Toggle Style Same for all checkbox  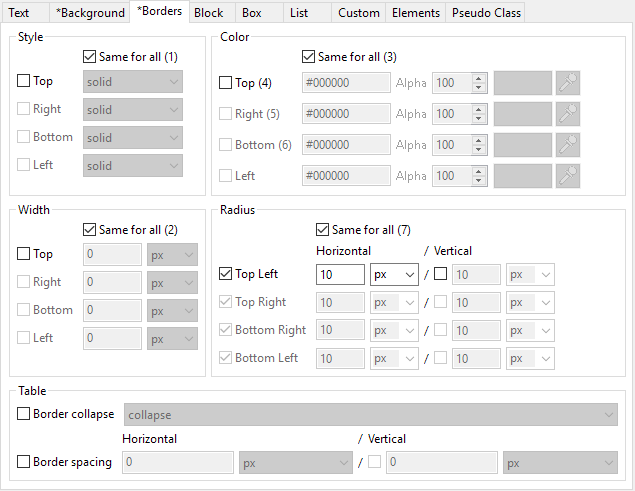[x=91, y=57]
